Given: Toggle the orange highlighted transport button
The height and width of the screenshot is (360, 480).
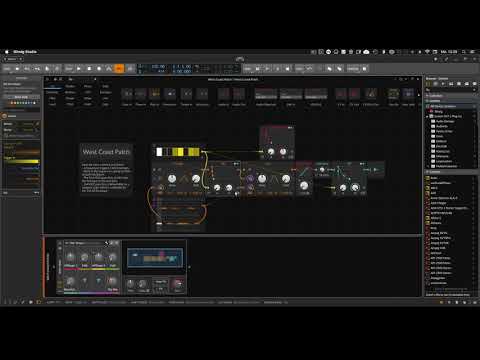Looking at the screenshot, I should (x=119, y=69).
